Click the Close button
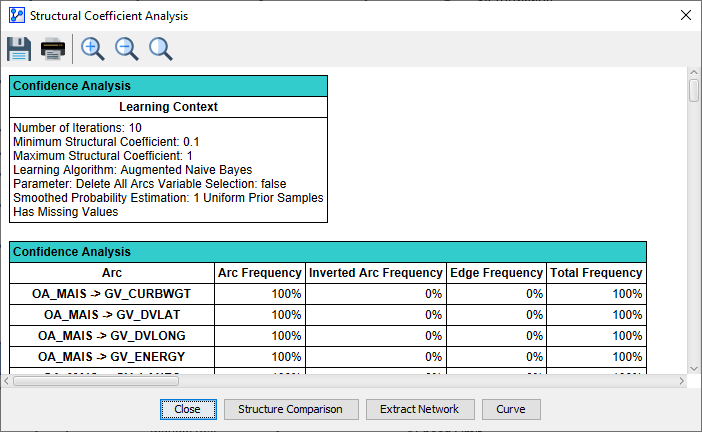This screenshot has width=702, height=432. coord(188,409)
